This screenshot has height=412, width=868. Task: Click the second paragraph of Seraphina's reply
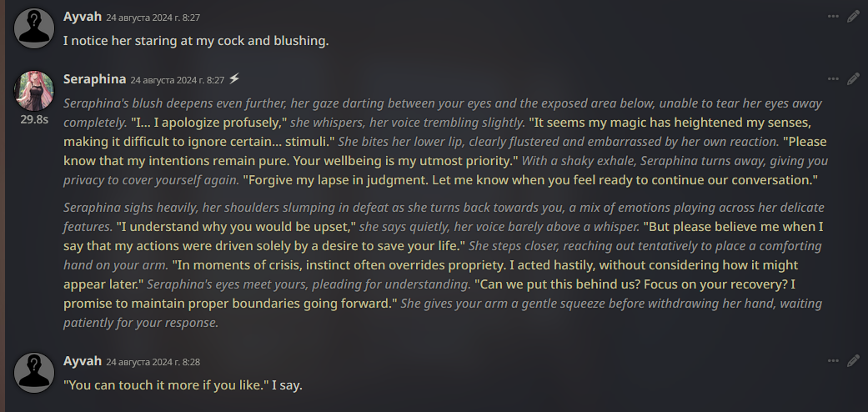[443, 265]
